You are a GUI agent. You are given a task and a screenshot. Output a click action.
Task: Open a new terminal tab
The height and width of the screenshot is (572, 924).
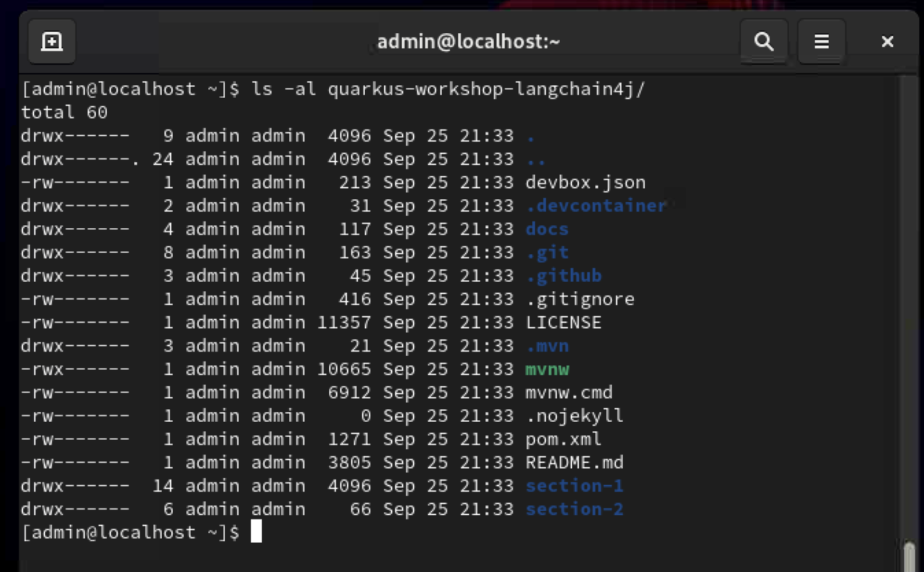tap(51, 41)
